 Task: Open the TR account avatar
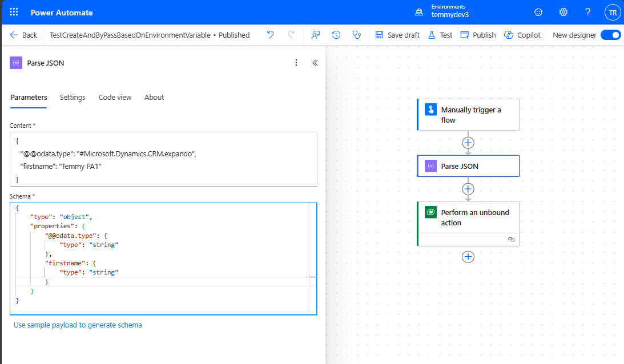click(x=613, y=13)
